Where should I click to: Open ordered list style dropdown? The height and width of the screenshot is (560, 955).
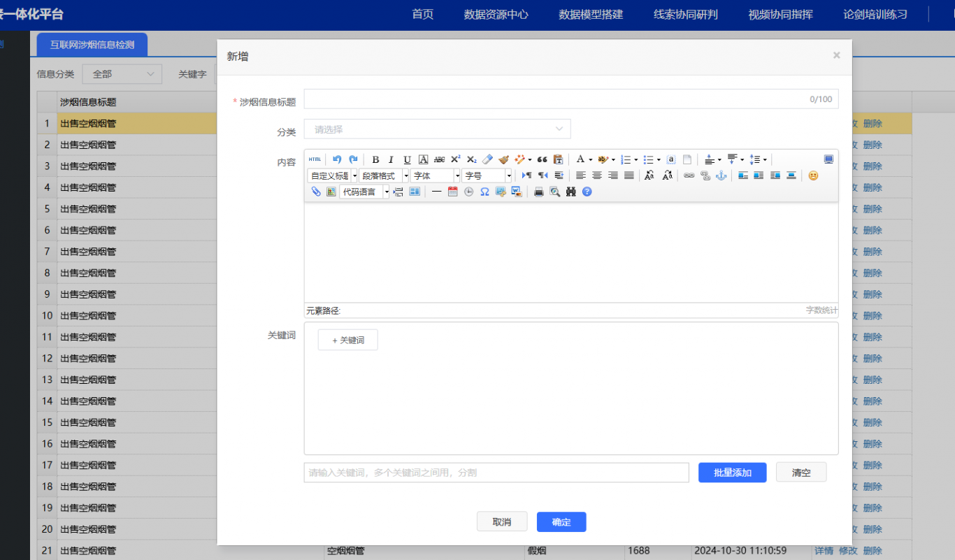pyautogui.click(x=636, y=160)
